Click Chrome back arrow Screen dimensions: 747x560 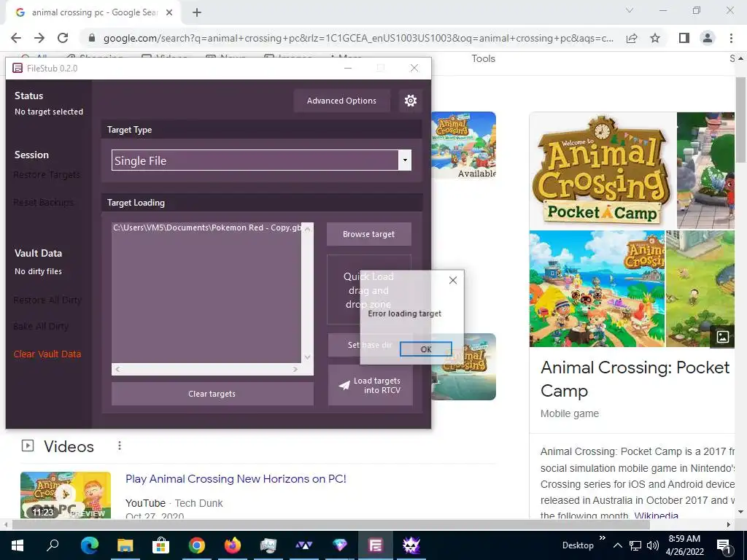click(x=16, y=38)
